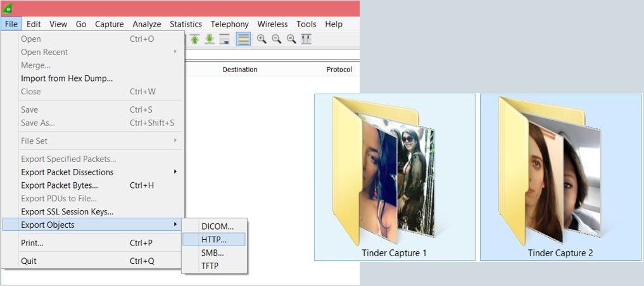This screenshot has width=644, height=286.
Task: Select SMB... in Export Objects submenu
Action: 214,252
